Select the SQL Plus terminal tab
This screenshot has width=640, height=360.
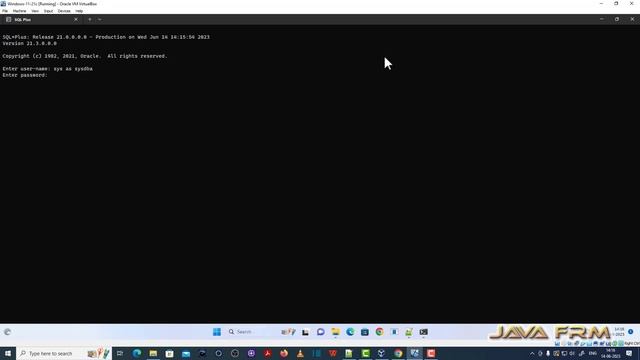[41, 20]
